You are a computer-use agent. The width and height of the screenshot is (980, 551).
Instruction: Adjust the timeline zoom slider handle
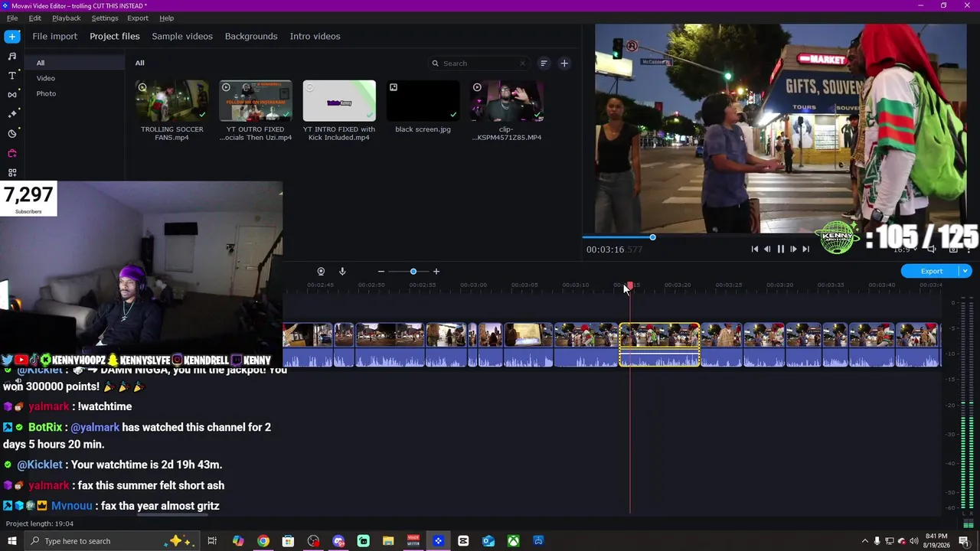pos(413,271)
